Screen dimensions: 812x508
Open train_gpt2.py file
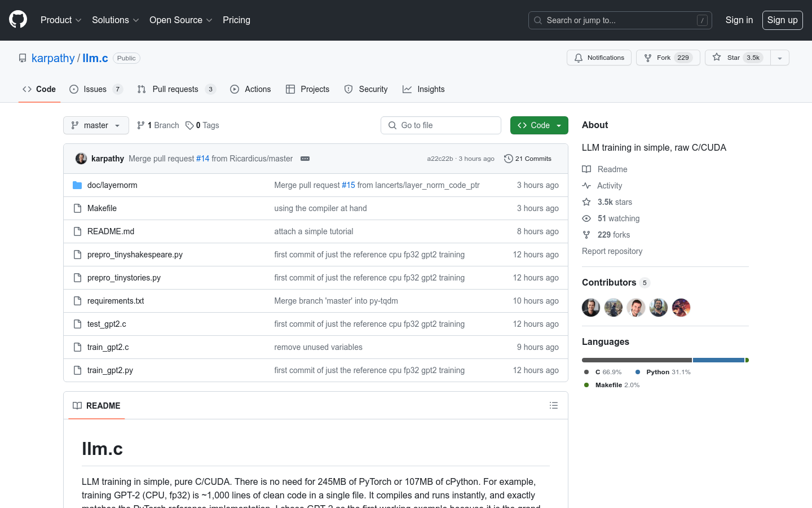pyautogui.click(x=110, y=370)
